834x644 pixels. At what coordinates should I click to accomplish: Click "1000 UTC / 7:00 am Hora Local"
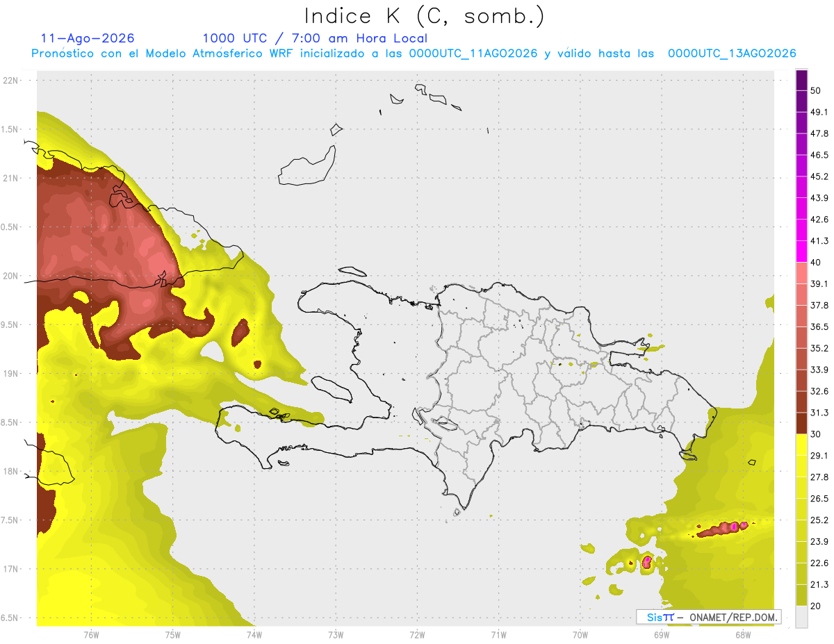pyautogui.click(x=315, y=38)
